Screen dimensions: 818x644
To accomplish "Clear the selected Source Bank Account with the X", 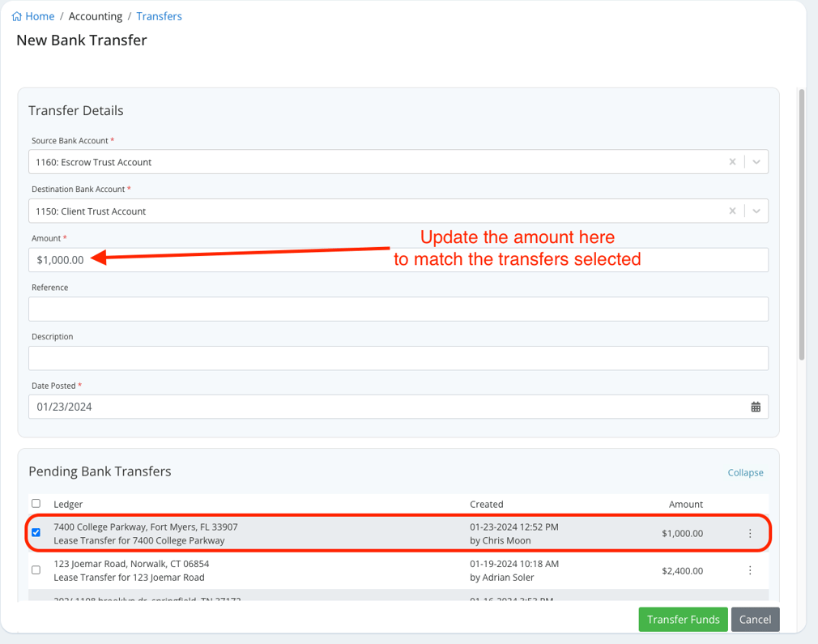I will 732,161.
